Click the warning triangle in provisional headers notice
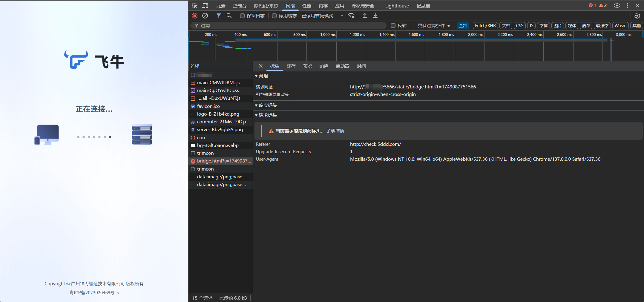644x302 pixels. point(271,131)
